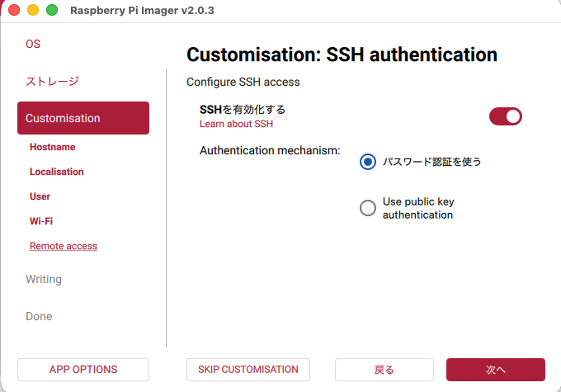Click the APP OPTIONS button

point(83,370)
